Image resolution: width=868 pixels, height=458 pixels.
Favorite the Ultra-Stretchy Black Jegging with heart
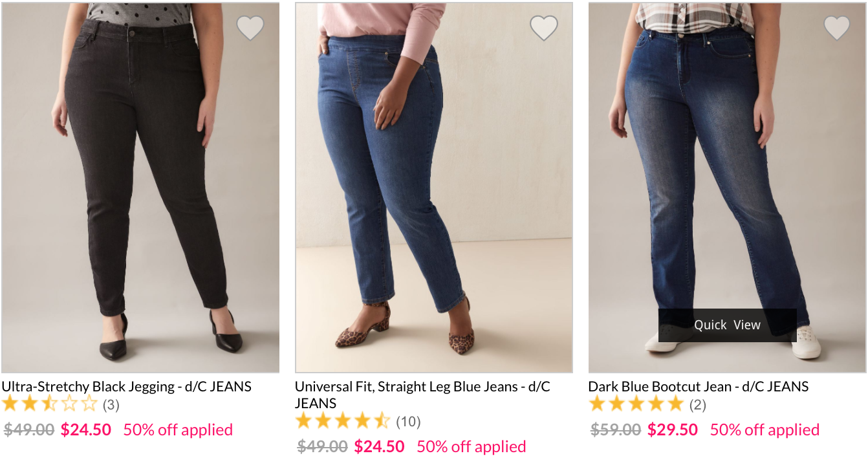click(250, 28)
